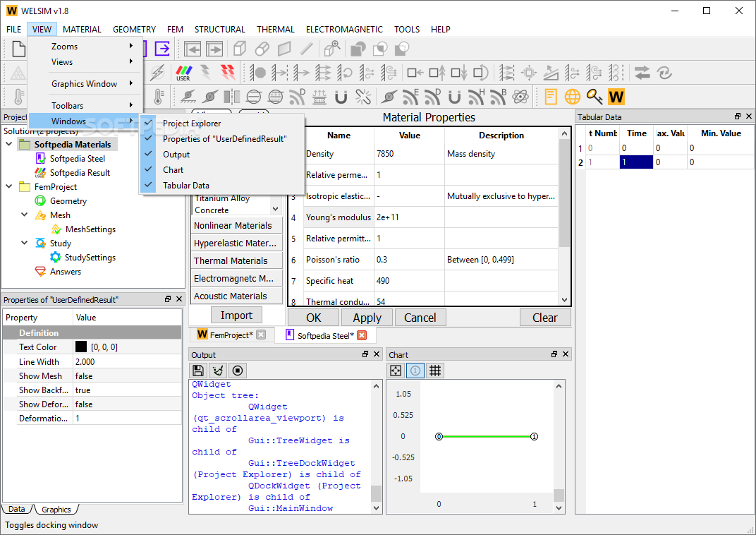
Task: Toggle the Chart window checkbox
Action: coord(221,170)
